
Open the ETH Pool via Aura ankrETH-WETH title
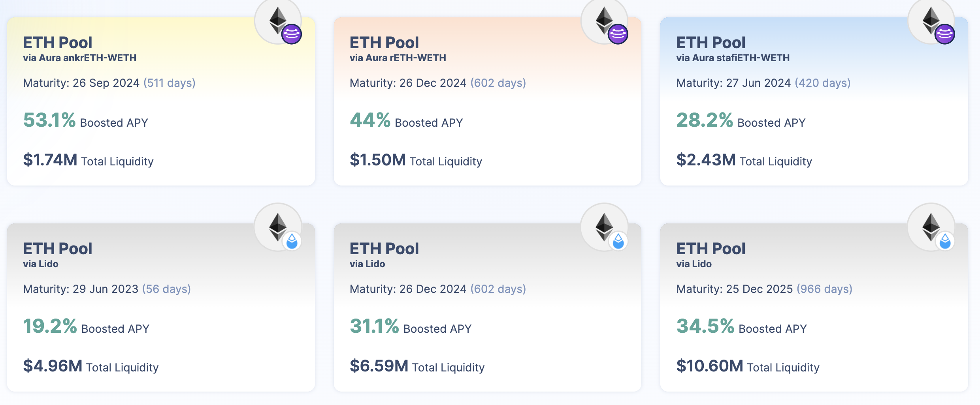pos(58,43)
